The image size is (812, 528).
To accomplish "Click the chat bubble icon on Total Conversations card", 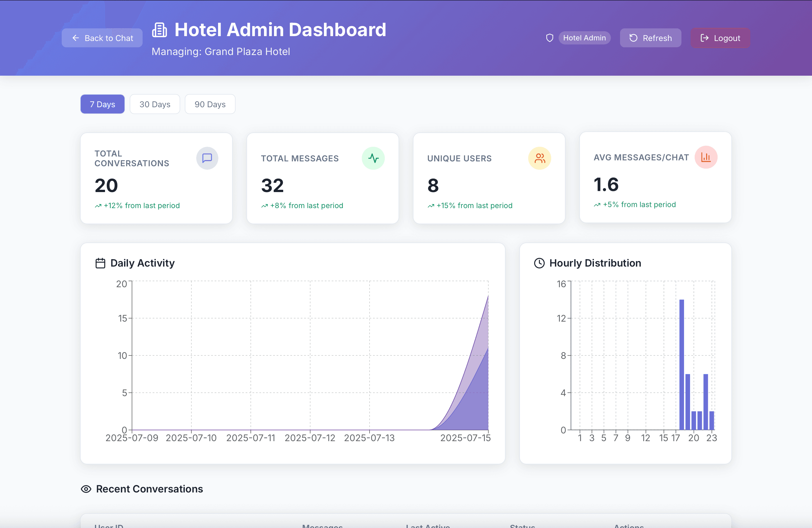I will [207, 158].
